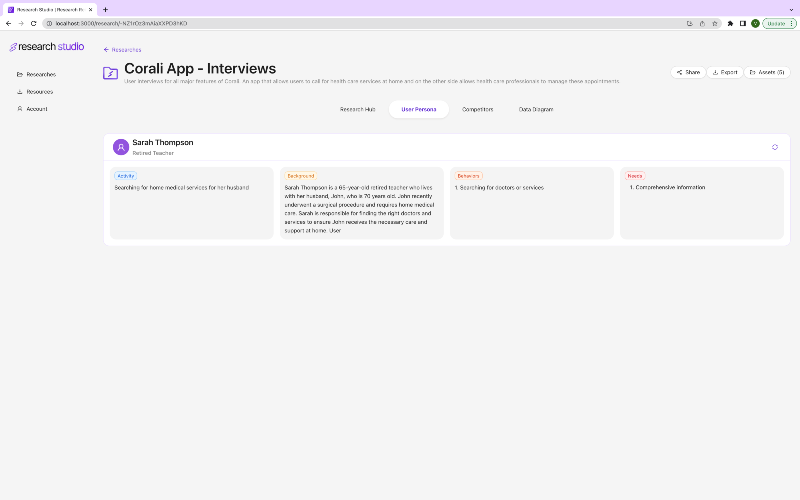This screenshot has width=800, height=500.
Task: Switch to the Research Hub tab
Action: point(358,109)
